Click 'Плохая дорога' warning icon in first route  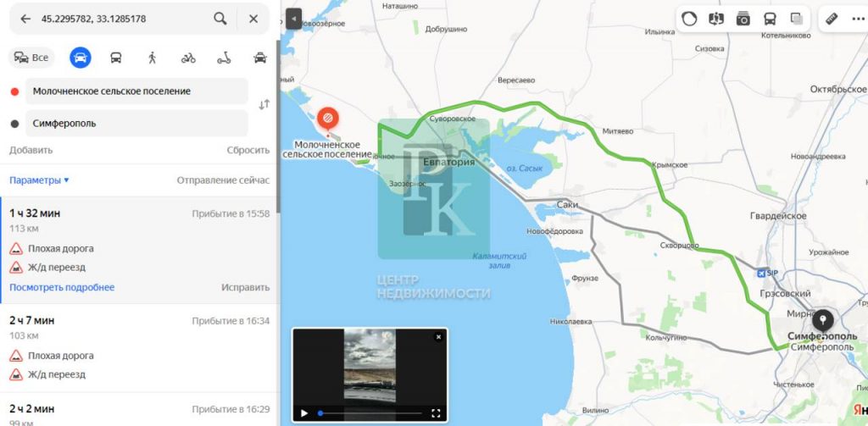pos(16,248)
